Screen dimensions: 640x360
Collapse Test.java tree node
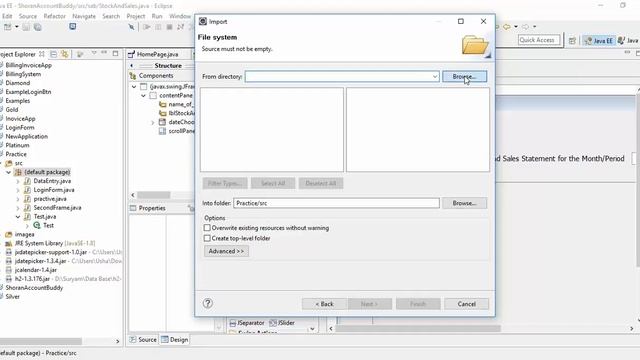(x=18, y=217)
